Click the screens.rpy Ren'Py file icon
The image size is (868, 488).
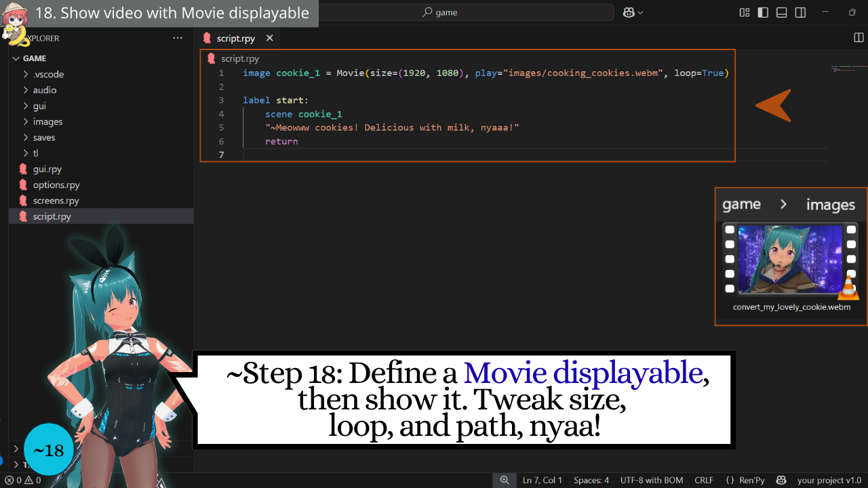(x=23, y=201)
